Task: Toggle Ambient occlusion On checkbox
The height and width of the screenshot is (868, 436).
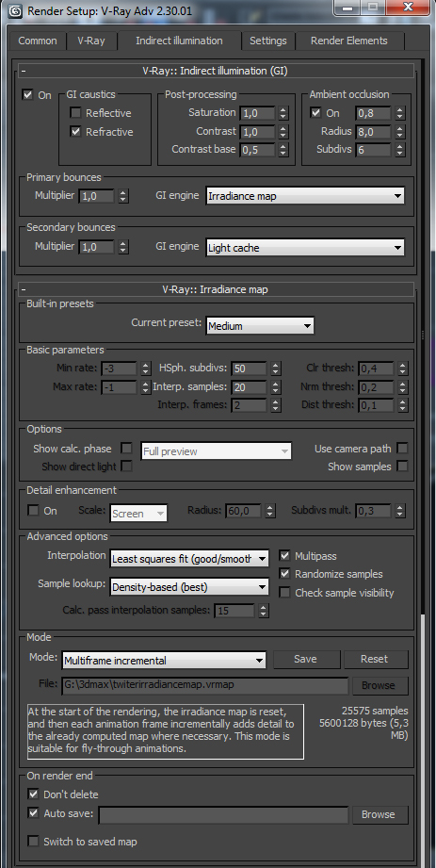Action: click(x=315, y=112)
